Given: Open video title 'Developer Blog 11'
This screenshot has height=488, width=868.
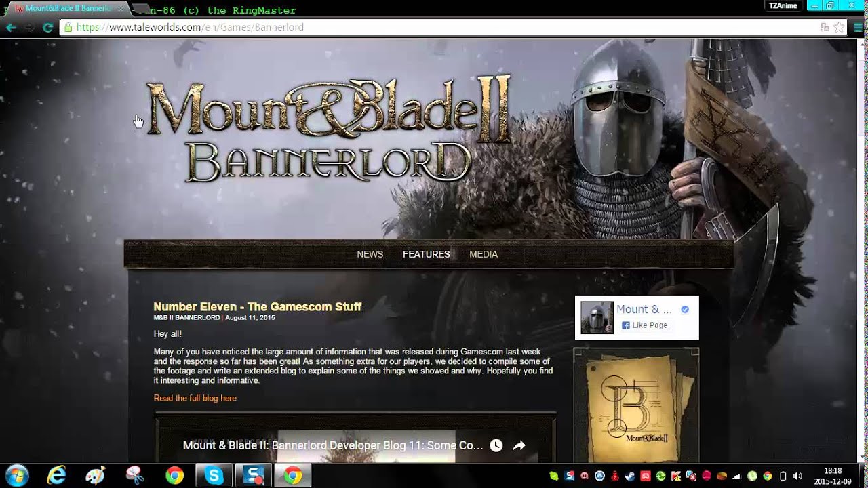Looking at the screenshot, I should click(x=333, y=445).
